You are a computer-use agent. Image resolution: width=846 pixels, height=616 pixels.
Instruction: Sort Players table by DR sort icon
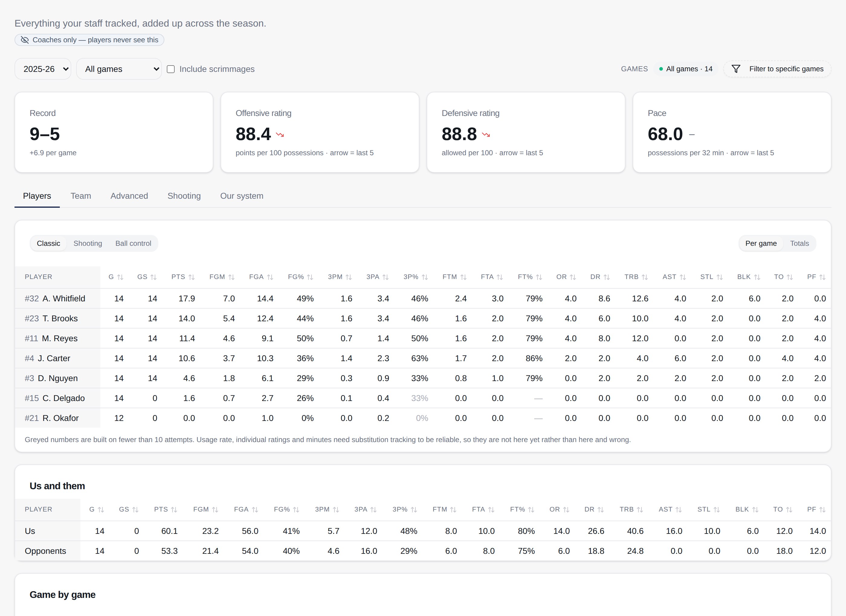[606, 277]
